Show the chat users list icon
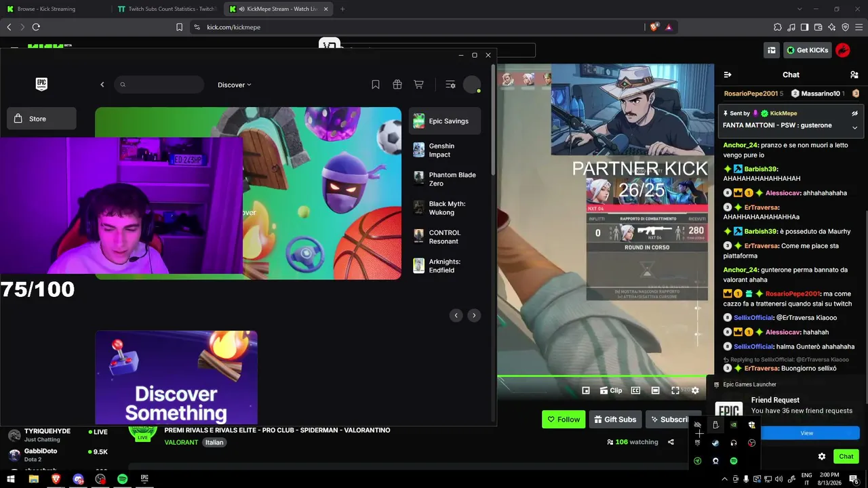The image size is (868, 488). [854, 75]
